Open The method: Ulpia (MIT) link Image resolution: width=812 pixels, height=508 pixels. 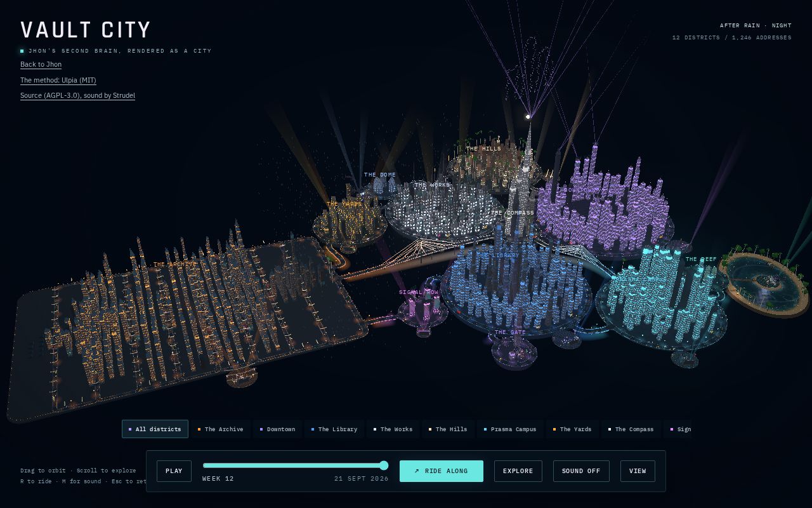coord(58,80)
